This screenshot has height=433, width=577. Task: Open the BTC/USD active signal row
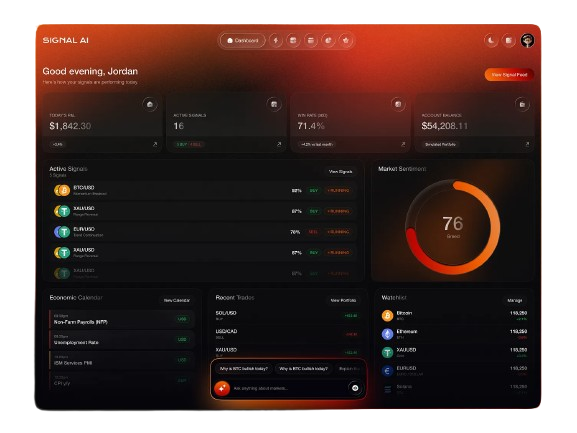click(205, 191)
